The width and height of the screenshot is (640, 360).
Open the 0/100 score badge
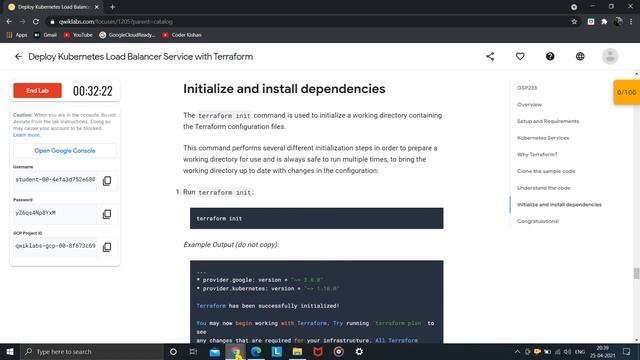(627, 92)
